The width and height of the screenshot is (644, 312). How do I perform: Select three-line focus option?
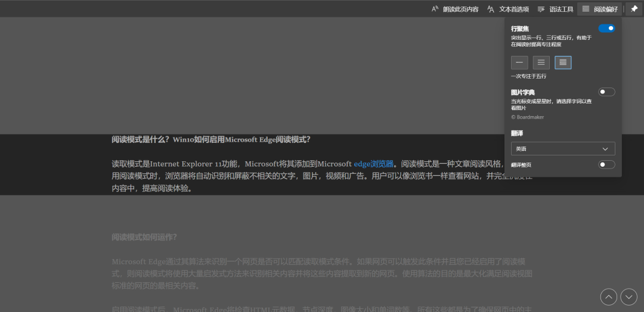[x=541, y=63]
